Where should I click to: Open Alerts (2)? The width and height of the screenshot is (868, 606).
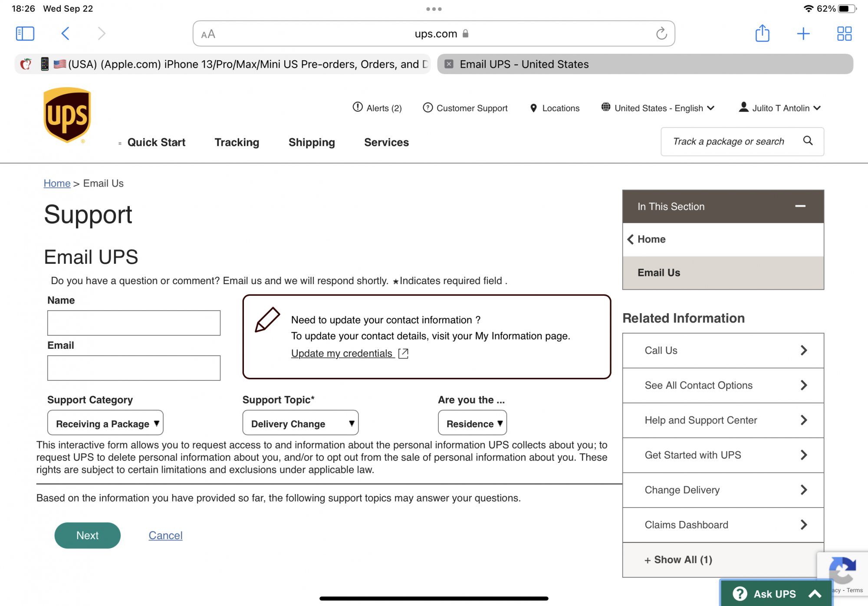377,108
